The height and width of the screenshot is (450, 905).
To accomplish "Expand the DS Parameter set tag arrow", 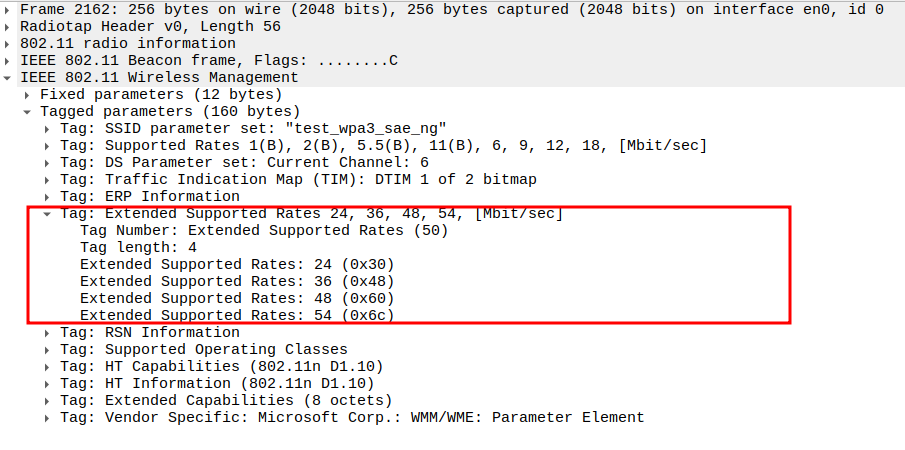I will point(48,163).
